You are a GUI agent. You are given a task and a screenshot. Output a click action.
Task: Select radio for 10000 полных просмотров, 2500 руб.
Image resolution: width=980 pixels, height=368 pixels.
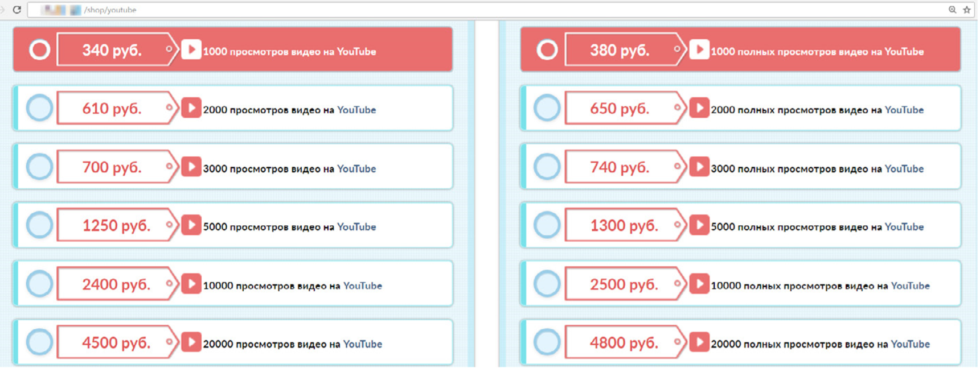[547, 284]
